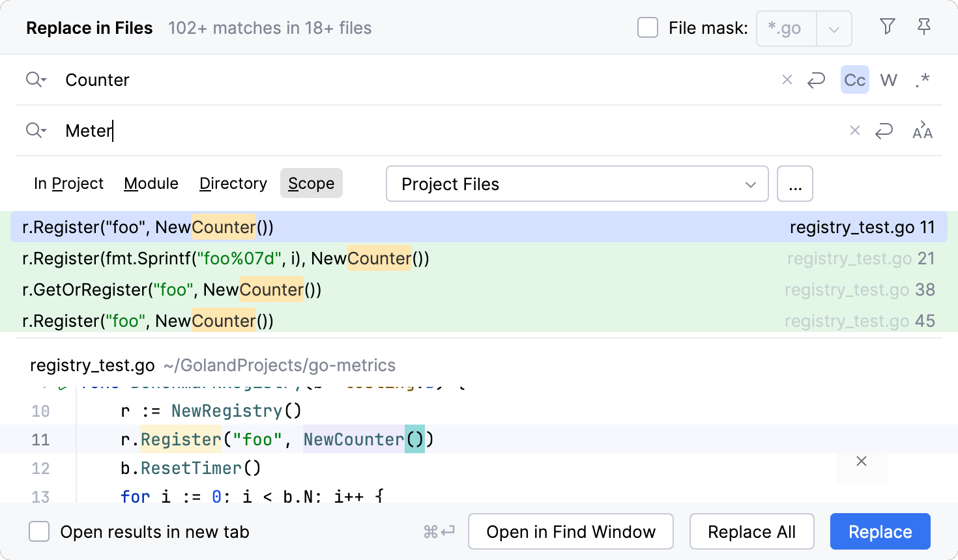Enable the regex search option
Viewport: 958px width, 560px height.
pos(922,79)
